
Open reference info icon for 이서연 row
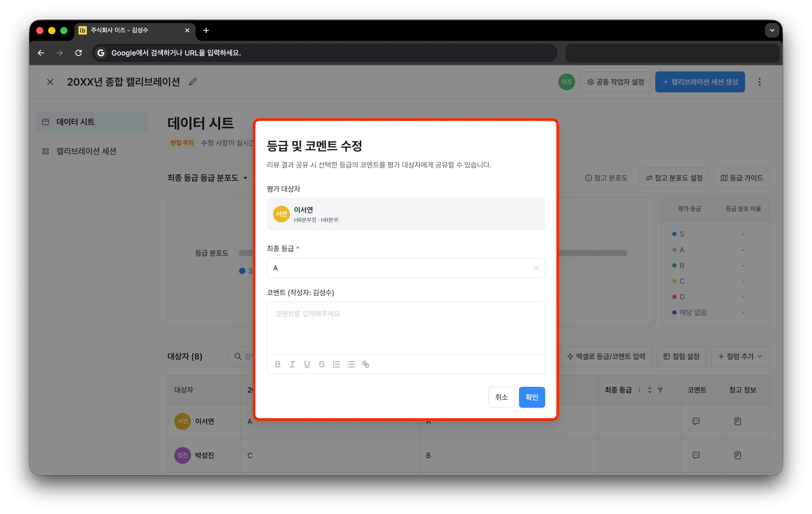[x=738, y=422]
